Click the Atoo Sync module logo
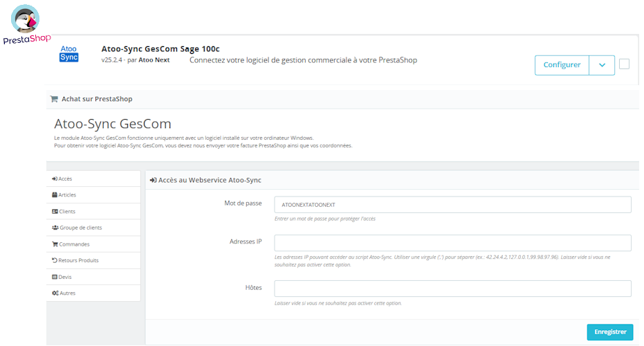 coord(69,54)
